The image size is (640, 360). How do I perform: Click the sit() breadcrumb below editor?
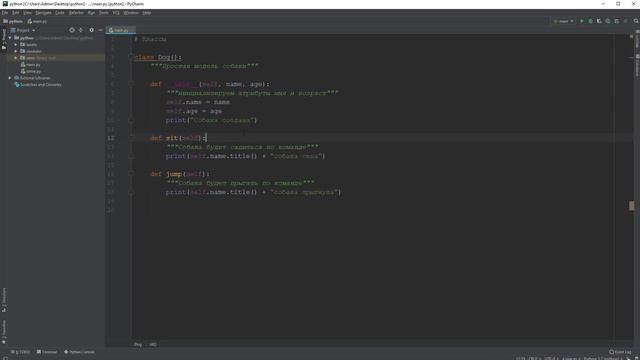coord(153,344)
